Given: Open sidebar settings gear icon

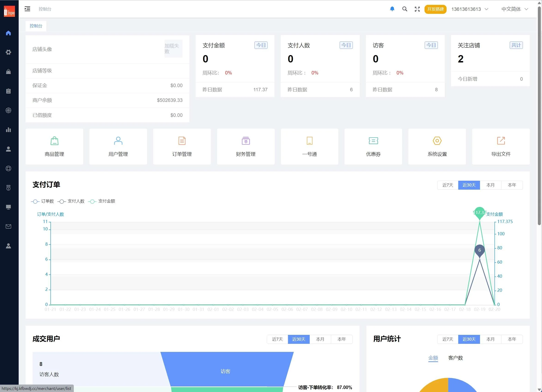Looking at the screenshot, I should tap(8, 52).
